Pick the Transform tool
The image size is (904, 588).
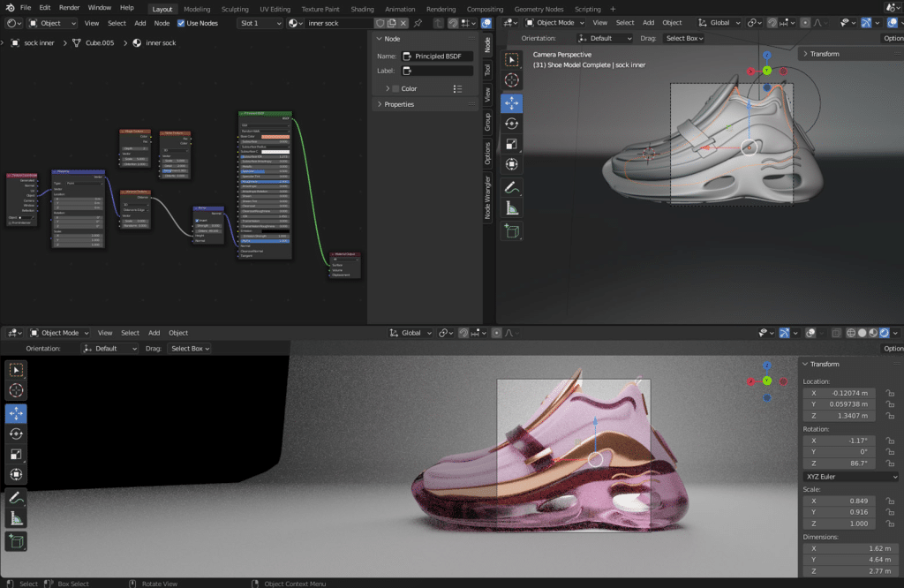point(512,164)
